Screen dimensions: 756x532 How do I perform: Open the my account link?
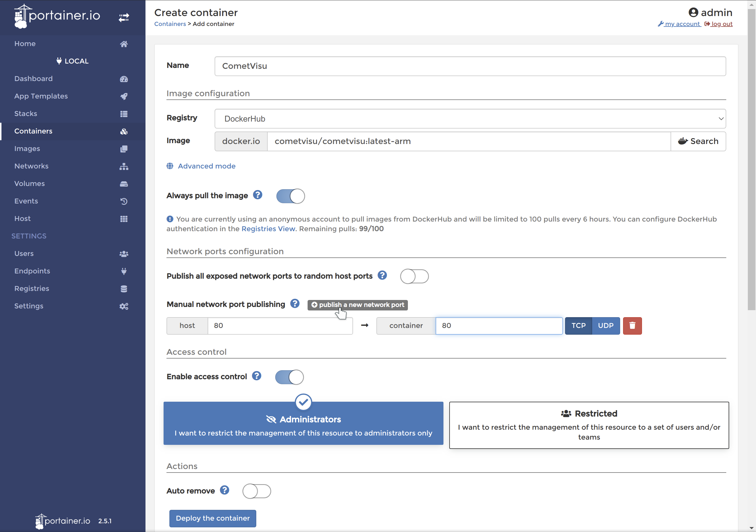coord(679,24)
